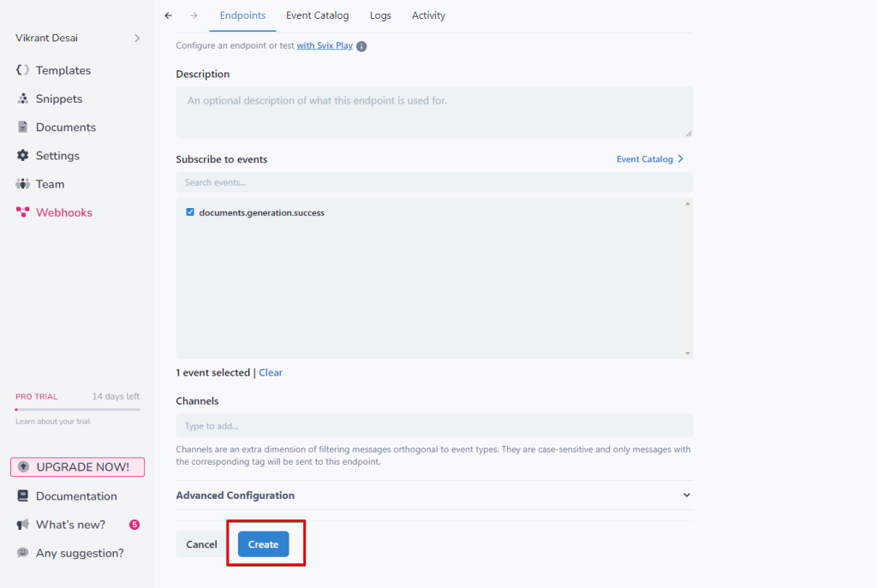The height and width of the screenshot is (588, 877).
Task: Click the Snippets sidebar icon
Action: pyautogui.click(x=23, y=98)
